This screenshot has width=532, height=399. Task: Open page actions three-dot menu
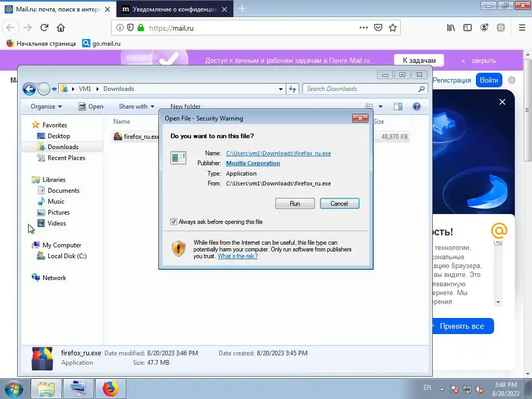click(363, 28)
